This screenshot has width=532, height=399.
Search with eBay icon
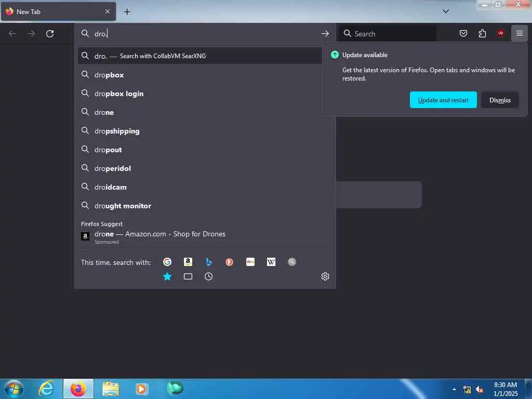pos(250,262)
